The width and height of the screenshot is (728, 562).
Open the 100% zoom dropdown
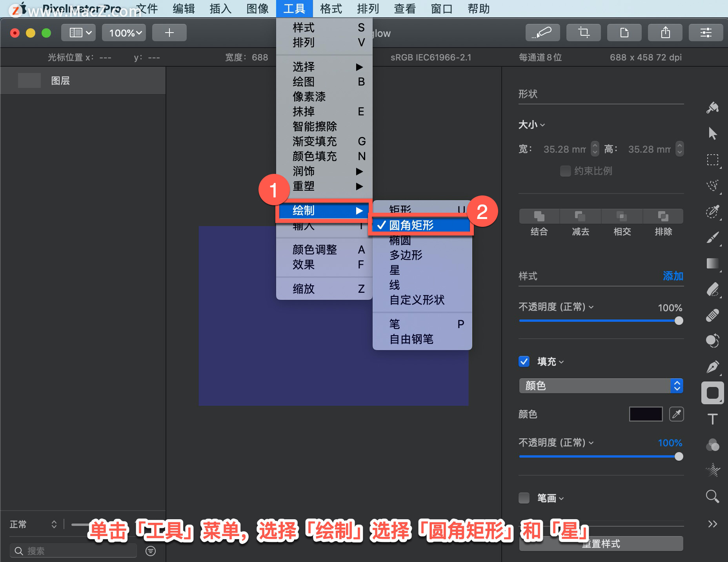pos(125,33)
